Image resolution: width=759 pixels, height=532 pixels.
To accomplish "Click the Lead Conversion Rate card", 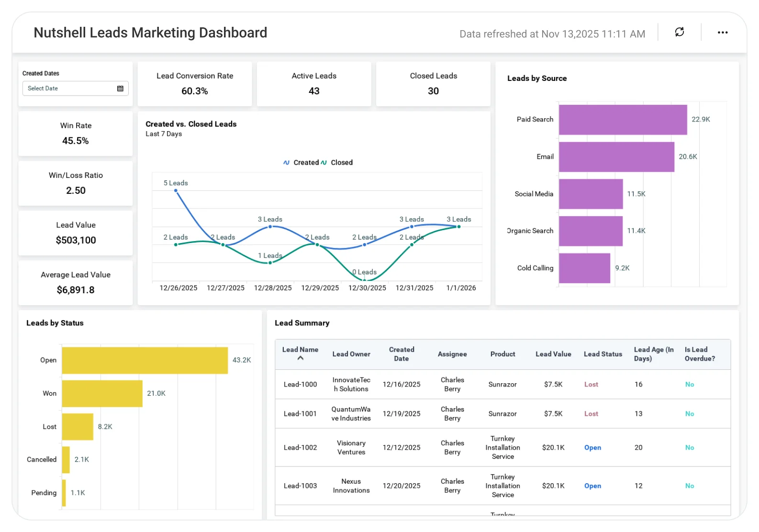I will [x=195, y=84].
